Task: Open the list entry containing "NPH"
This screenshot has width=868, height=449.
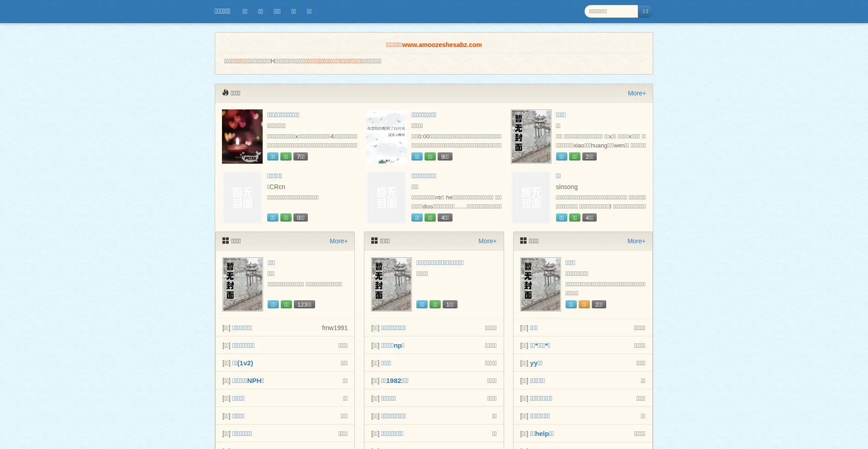Action: tap(248, 381)
